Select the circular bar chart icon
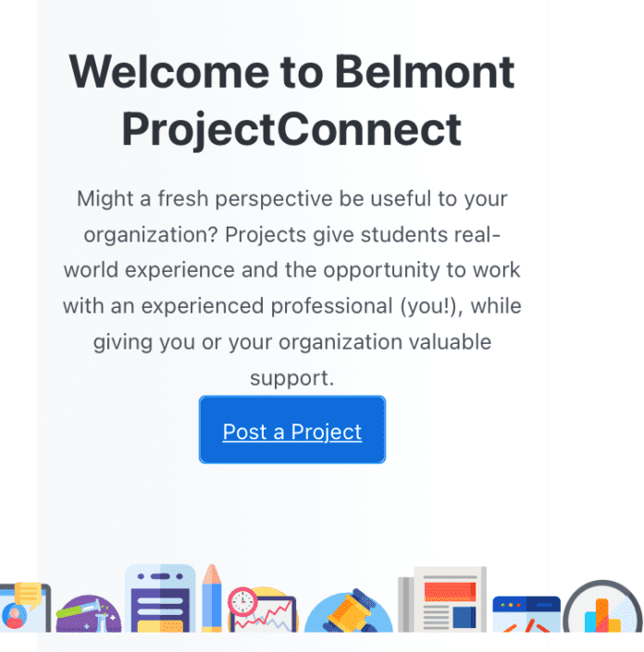This screenshot has width=644, height=652. click(602, 607)
